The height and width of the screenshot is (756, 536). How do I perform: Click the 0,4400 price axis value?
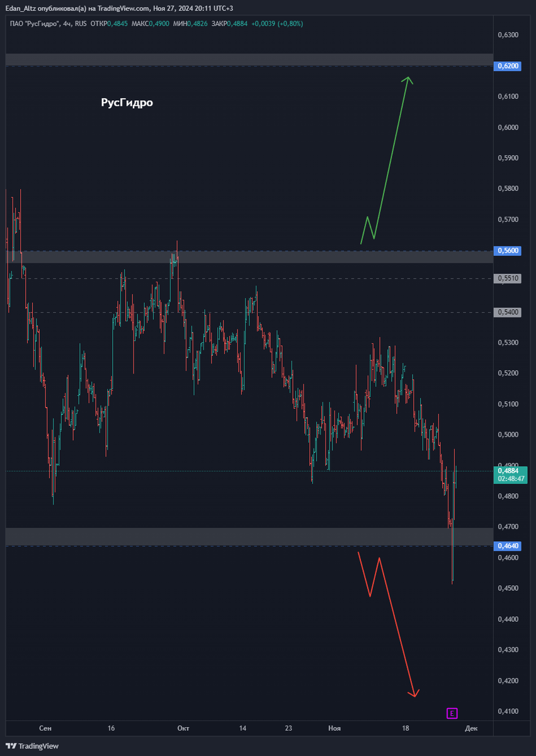[x=508, y=619]
